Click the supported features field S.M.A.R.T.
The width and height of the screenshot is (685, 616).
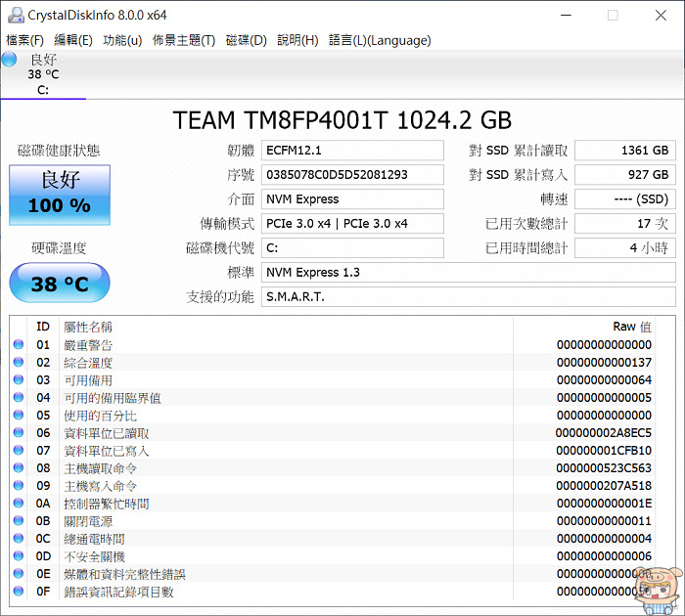click(x=469, y=297)
